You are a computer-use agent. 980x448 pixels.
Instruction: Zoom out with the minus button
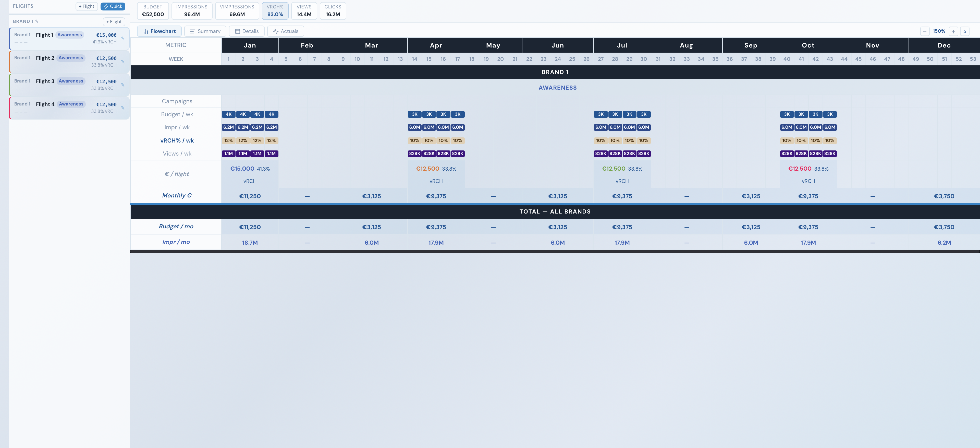[x=925, y=31]
